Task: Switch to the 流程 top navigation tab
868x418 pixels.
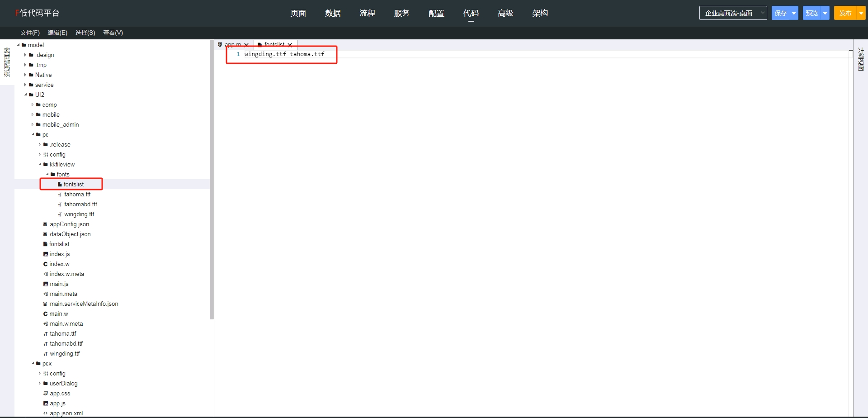Action: (x=368, y=13)
